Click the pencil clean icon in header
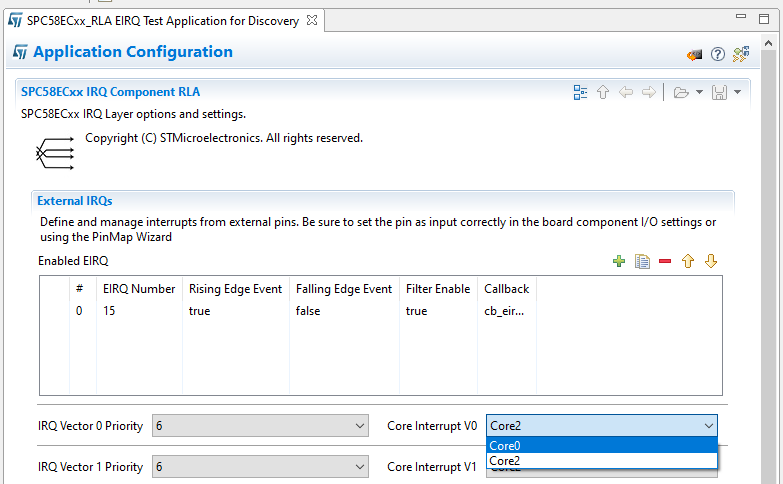 click(694, 54)
